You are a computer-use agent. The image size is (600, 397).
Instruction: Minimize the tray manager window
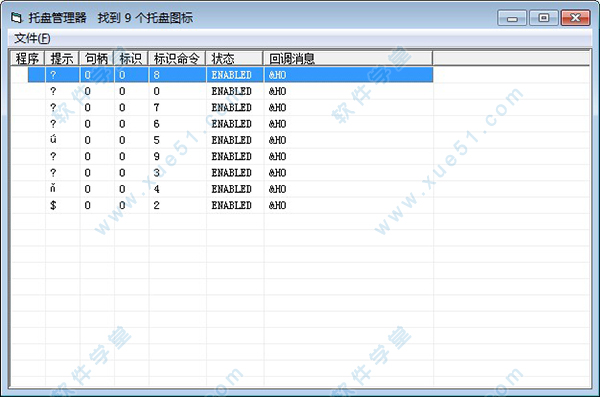tap(512, 18)
